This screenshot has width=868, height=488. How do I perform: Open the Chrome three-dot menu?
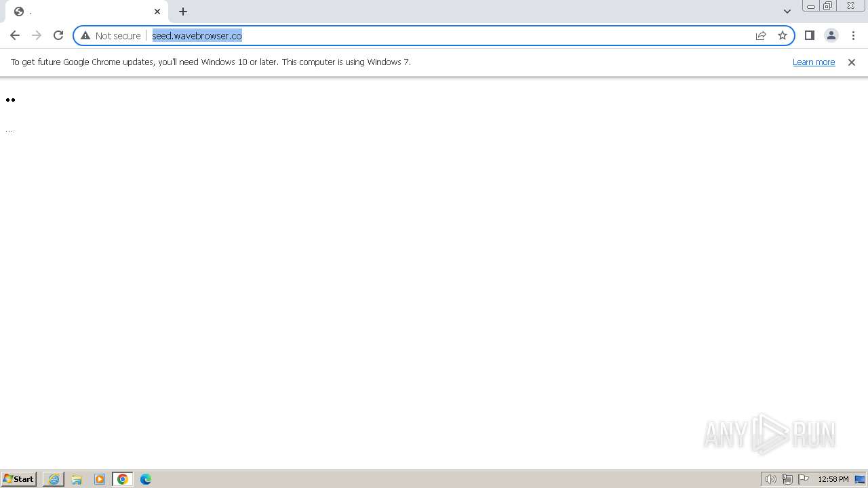(853, 35)
